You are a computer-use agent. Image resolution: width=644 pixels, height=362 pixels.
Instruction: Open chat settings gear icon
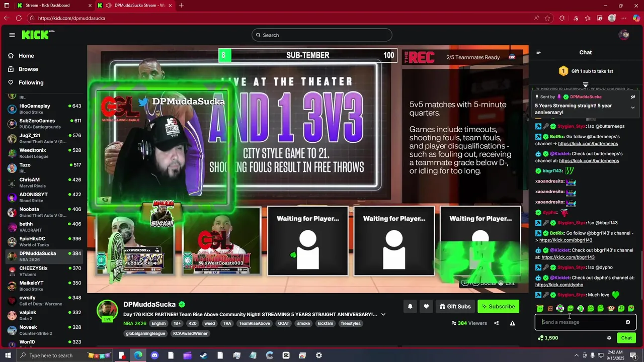coord(609,338)
